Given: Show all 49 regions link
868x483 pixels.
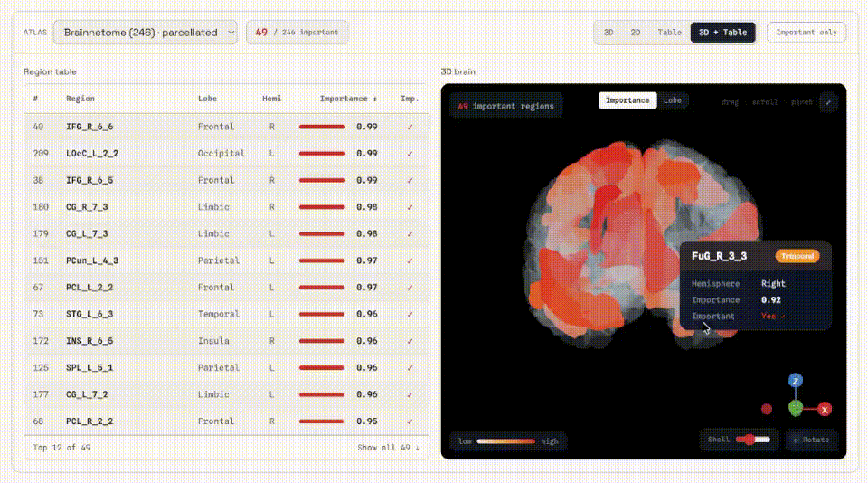Looking at the screenshot, I should 388,448.
